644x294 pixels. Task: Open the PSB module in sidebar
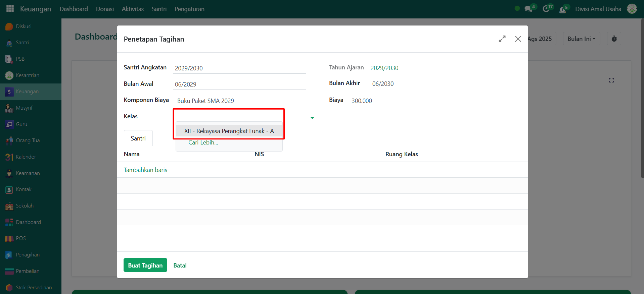[20, 59]
